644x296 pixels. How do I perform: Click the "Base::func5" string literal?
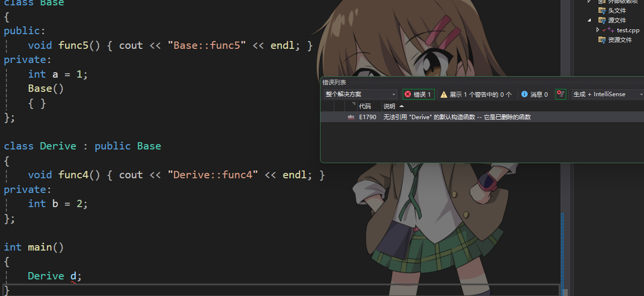point(207,45)
